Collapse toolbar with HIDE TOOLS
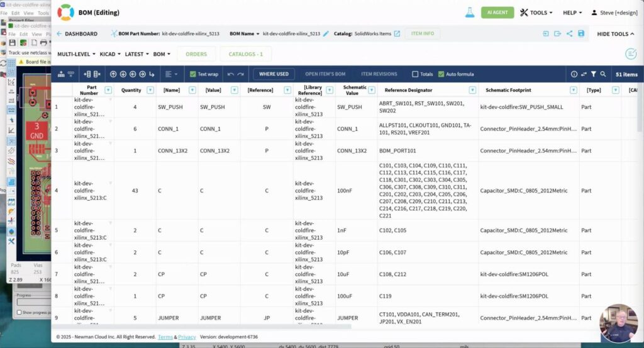644x348 pixels. (x=615, y=34)
